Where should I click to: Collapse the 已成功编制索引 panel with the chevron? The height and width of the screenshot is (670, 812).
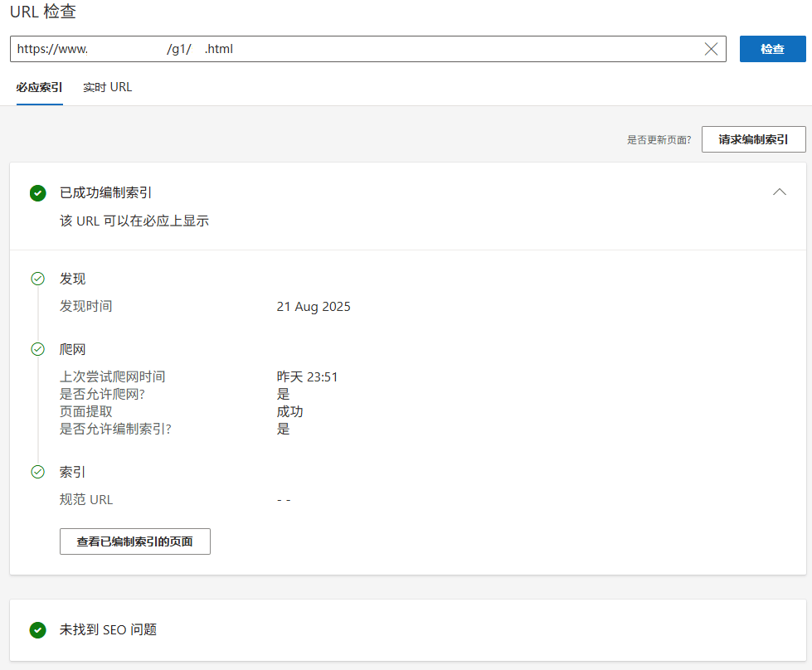779,192
